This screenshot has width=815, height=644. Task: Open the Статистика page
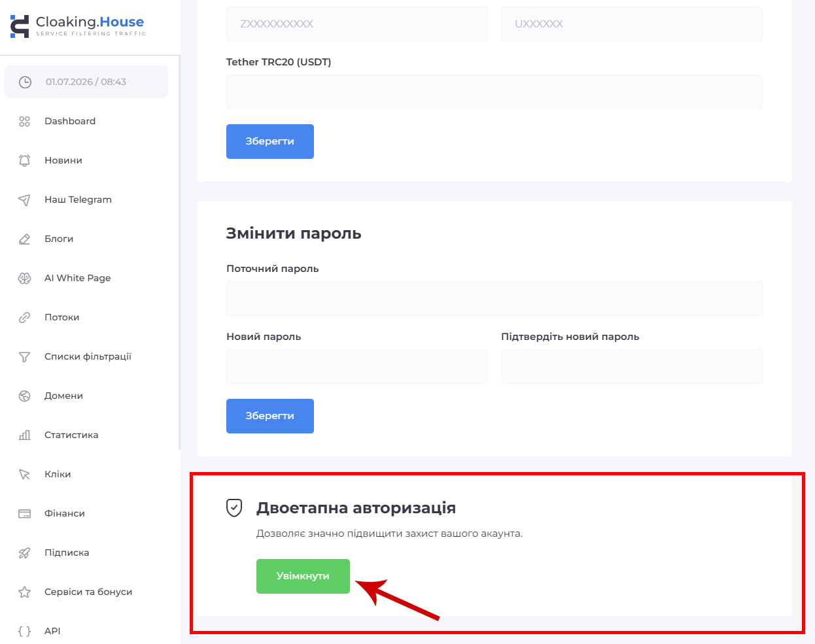(x=71, y=435)
